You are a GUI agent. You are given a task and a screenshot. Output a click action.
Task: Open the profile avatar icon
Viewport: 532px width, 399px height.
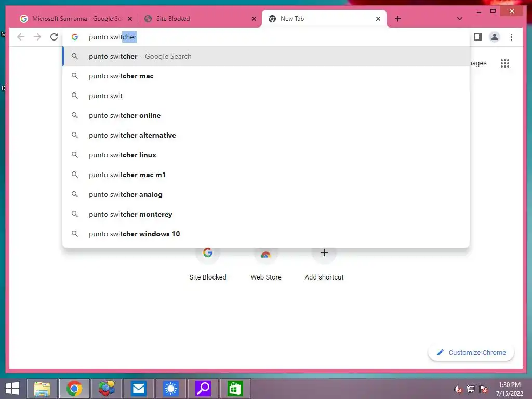point(495,37)
